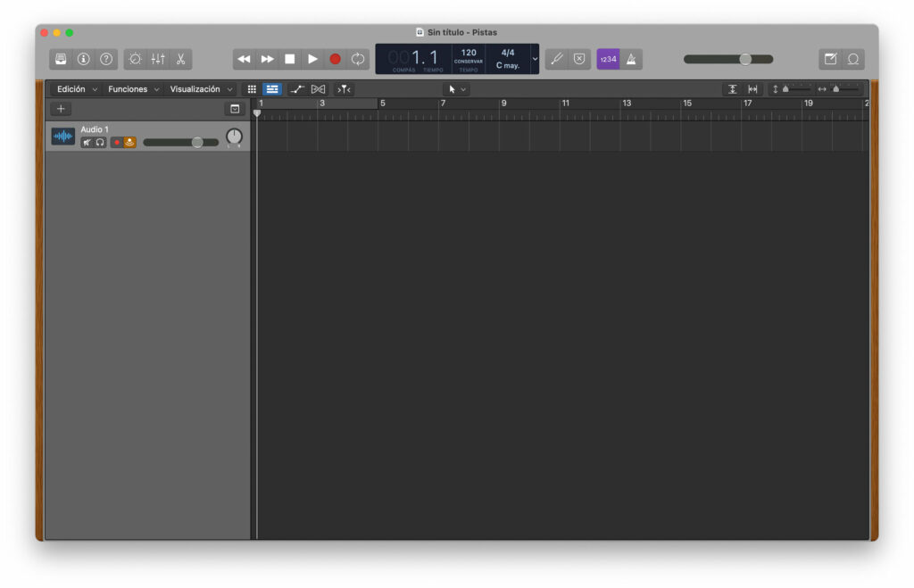Open the Funciones menu
Image resolution: width=914 pixels, height=588 pixels.
coord(133,89)
